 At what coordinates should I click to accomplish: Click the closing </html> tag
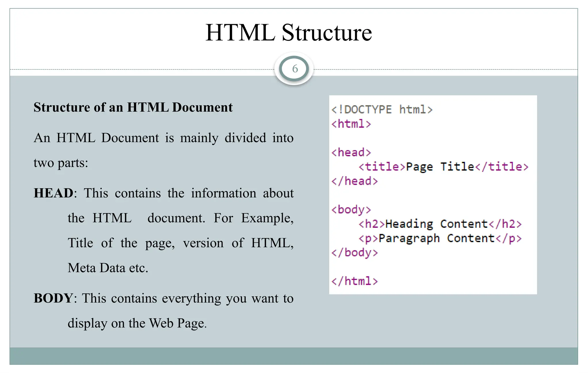[x=355, y=281]
